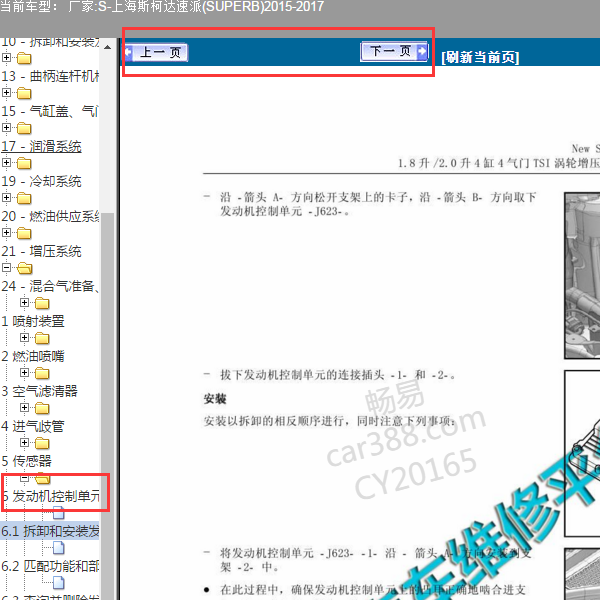
Task: Open '1 喷射装置' subsection
Action: coord(33,321)
